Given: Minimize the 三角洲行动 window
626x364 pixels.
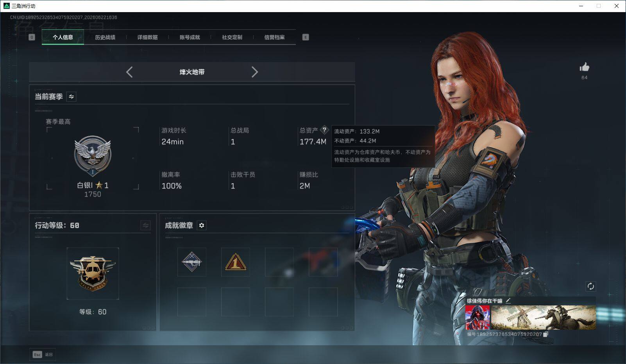Looking at the screenshot, I should pyautogui.click(x=581, y=6).
